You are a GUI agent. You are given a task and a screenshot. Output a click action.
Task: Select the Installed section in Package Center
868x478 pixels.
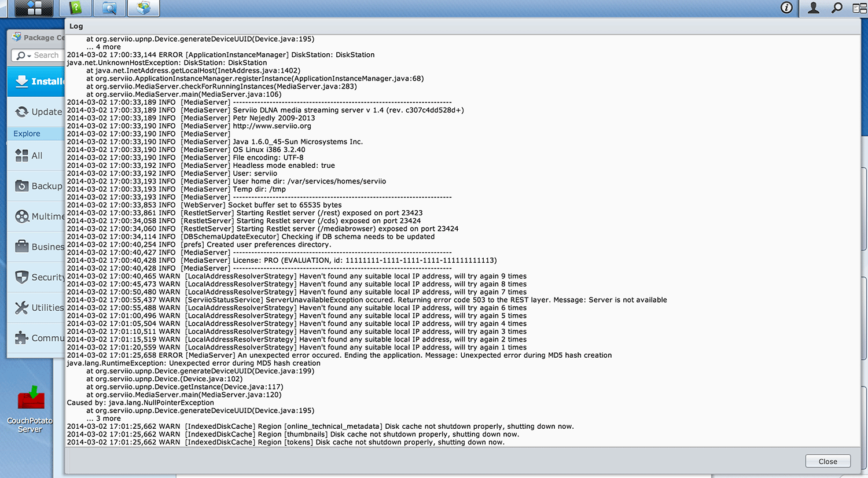tap(36, 81)
